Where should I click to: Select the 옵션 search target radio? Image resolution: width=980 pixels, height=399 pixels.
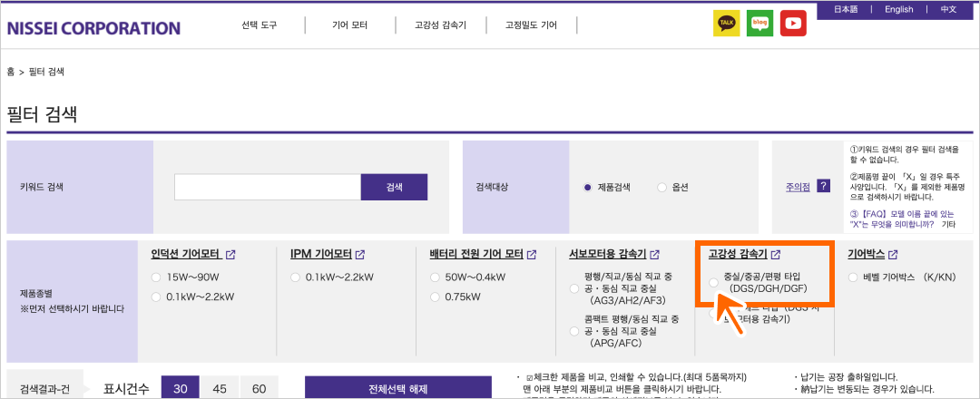coord(661,188)
